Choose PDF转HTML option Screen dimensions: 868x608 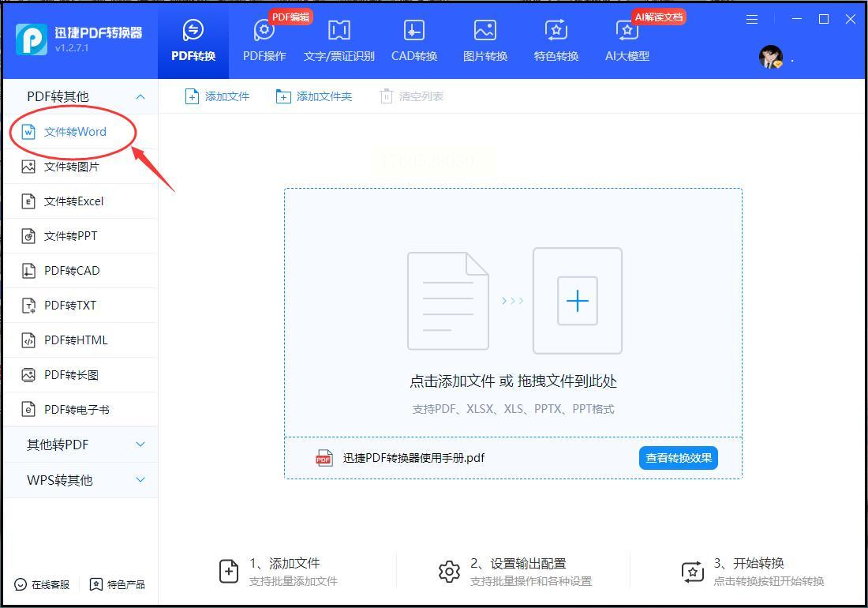pos(80,340)
